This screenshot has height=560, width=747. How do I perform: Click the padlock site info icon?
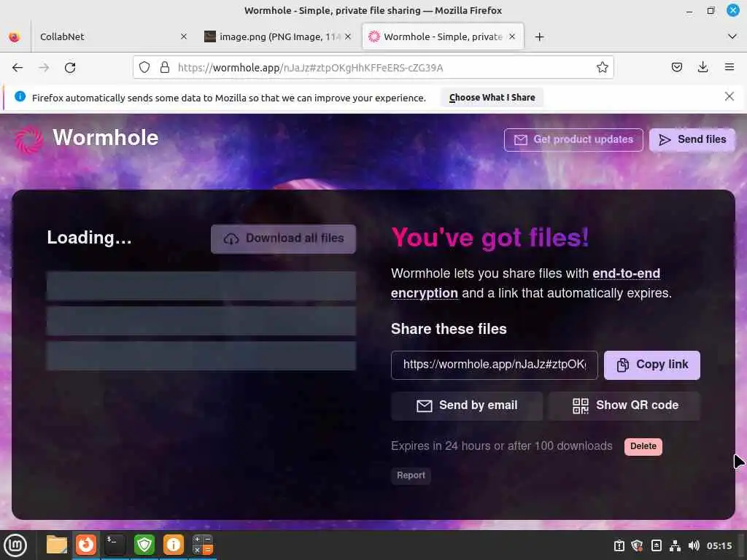pyautogui.click(x=165, y=68)
